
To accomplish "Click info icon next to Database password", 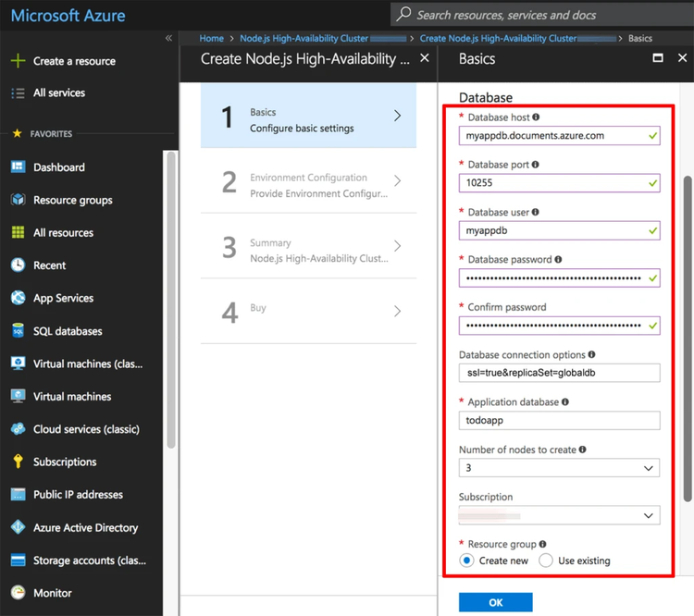I will point(558,259).
